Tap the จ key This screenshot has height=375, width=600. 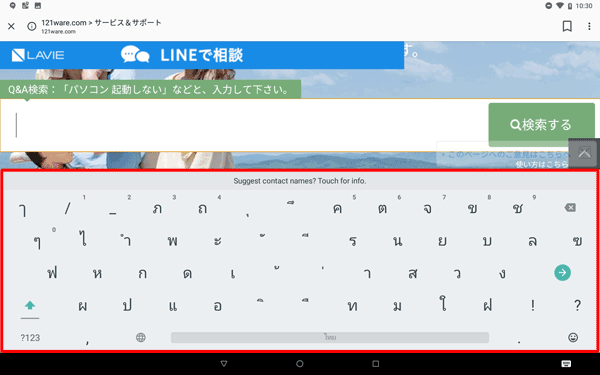[427, 208]
